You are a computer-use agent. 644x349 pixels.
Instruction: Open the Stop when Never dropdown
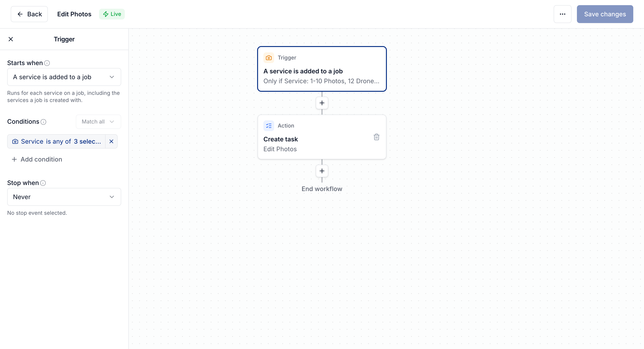coord(64,197)
